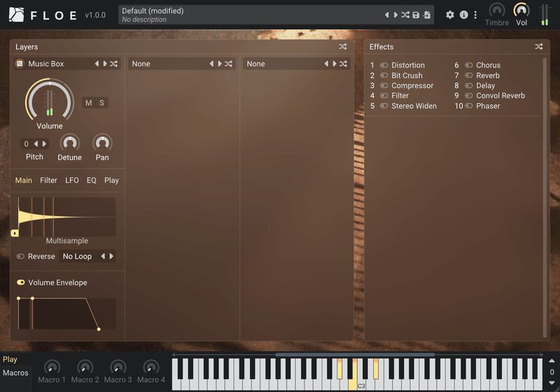Select next instrument for Music Box layer
Image resolution: width=560 pixels, height=392 pixels.
tap(105, 64)
